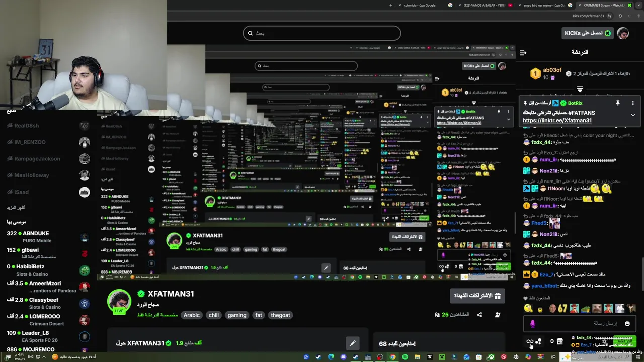The width and height of the screenshot is (644, 362).
Task: Switch to the 'XFATMAN31 Stream' tab
Action: [x=605, y=5]
